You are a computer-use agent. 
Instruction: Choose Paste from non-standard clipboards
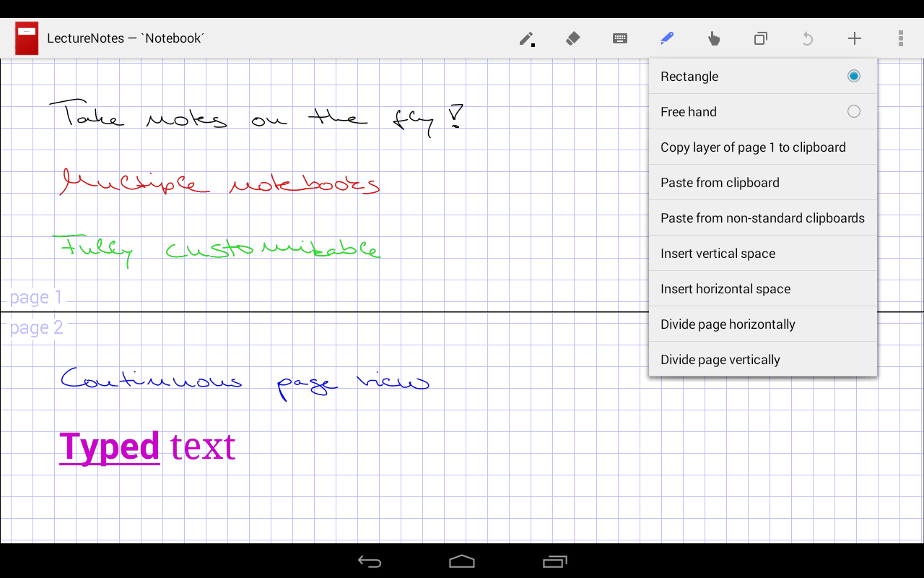click(x=762, y=217)
